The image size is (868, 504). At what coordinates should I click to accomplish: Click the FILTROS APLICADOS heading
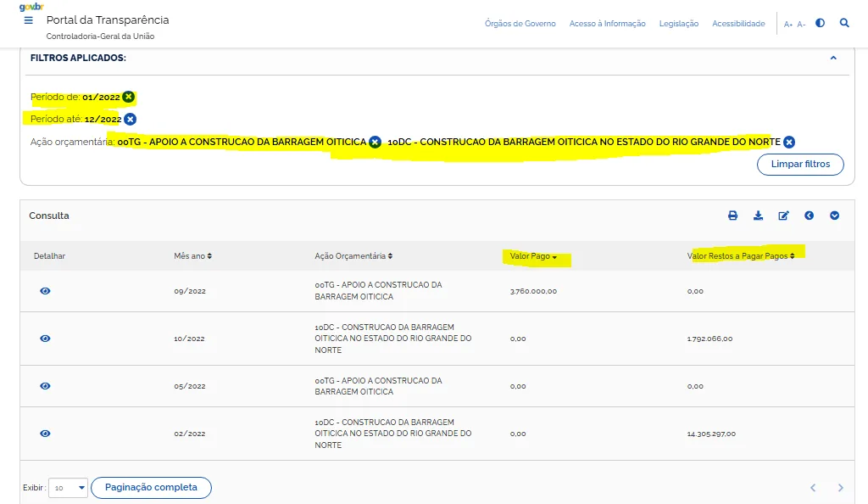[x=78, y=58]
